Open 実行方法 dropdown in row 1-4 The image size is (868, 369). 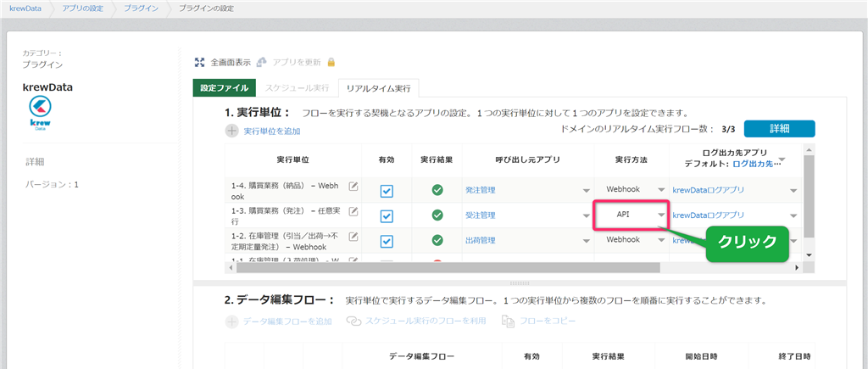click(661, 189)
